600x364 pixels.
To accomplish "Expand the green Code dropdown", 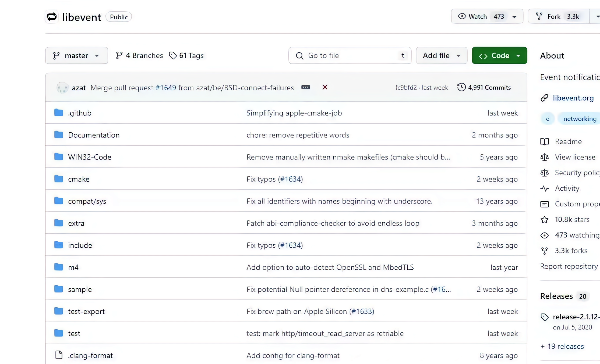I will pos(499,55).
